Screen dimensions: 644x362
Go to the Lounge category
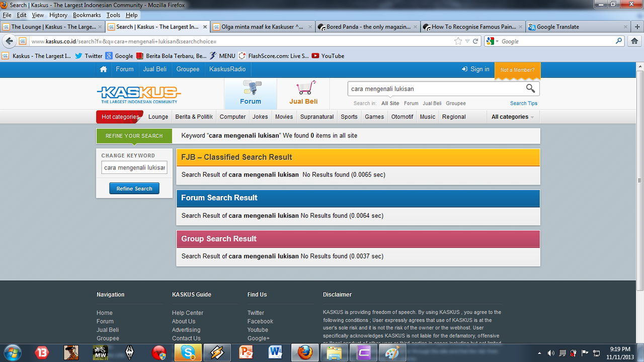point(158,117)
